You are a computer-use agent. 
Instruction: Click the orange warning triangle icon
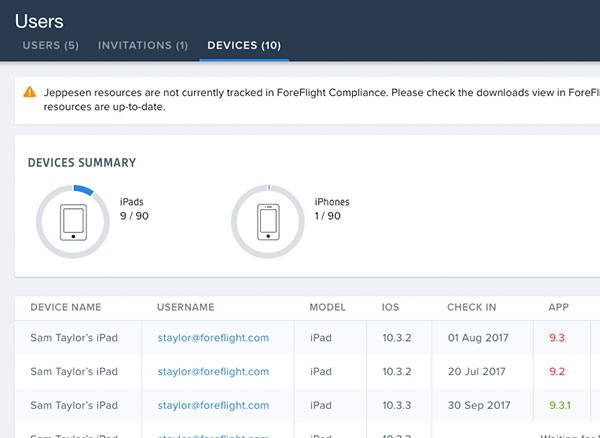29,92
